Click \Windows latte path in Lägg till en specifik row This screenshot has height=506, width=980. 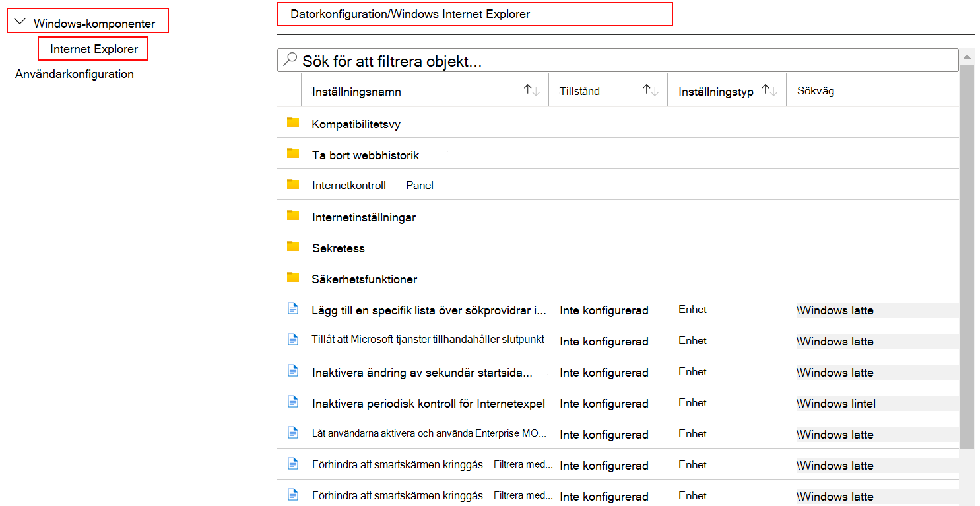835,310
